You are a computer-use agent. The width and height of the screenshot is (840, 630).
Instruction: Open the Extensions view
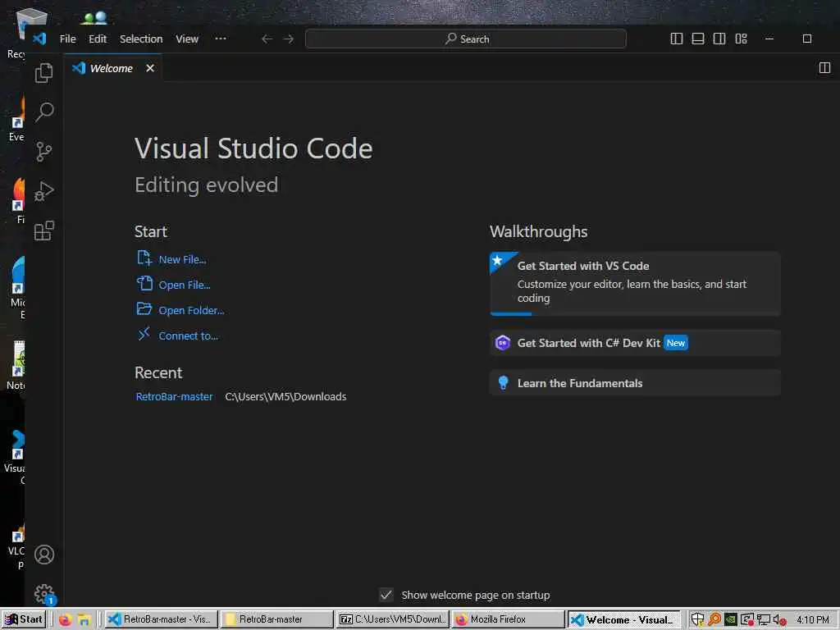(44, 231)
